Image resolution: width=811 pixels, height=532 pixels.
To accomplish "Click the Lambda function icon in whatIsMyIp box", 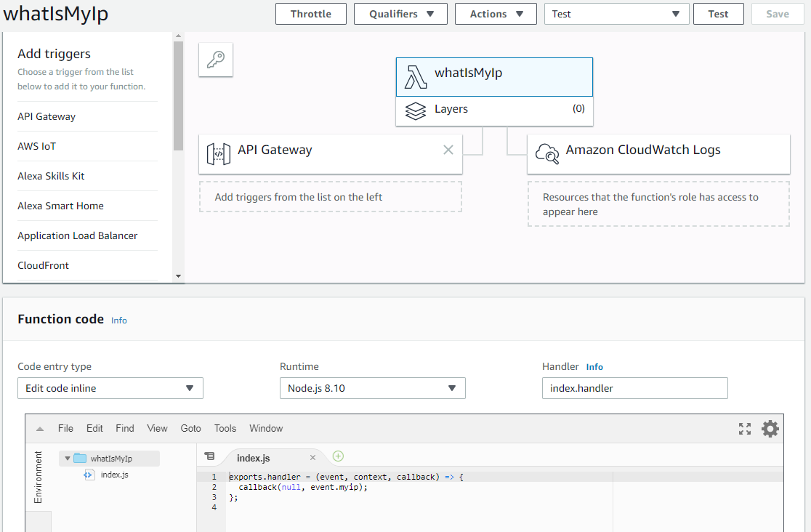I will click(416, 77).
